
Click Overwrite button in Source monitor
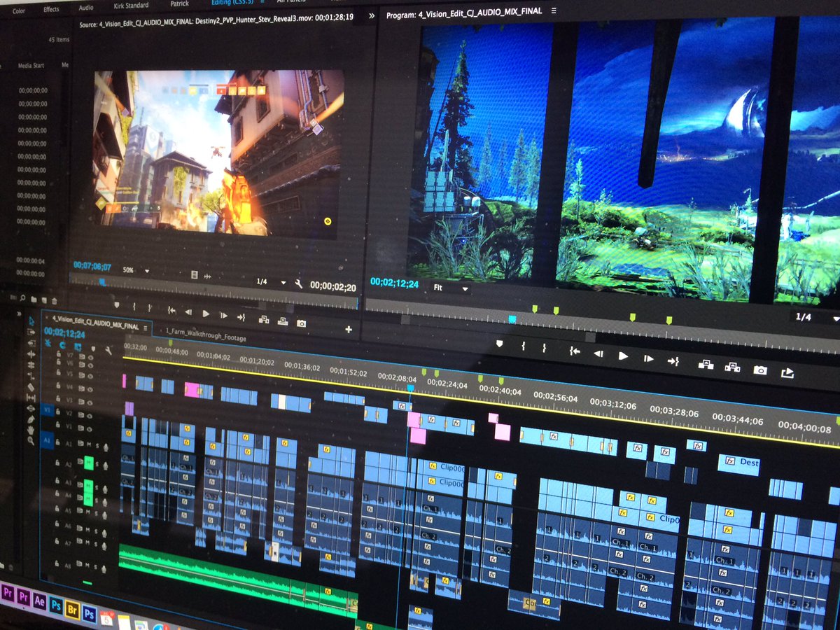coord(283,321)
